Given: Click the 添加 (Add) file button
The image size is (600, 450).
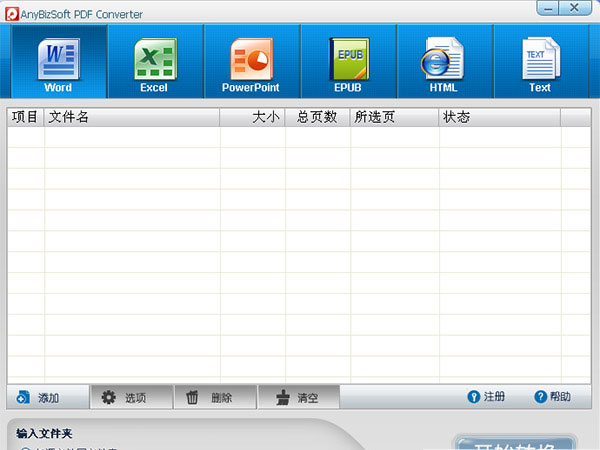Looking at the screenshot, I should [48, 397].
